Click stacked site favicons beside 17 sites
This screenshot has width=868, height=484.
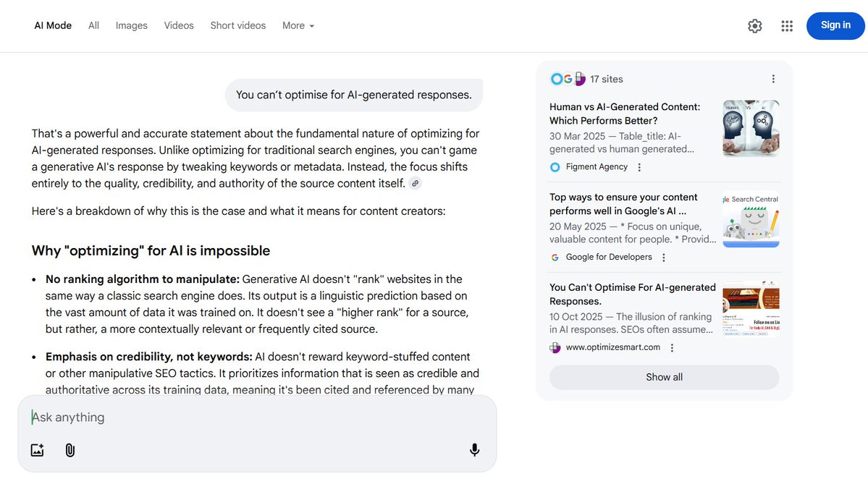(x=568, y=79)
